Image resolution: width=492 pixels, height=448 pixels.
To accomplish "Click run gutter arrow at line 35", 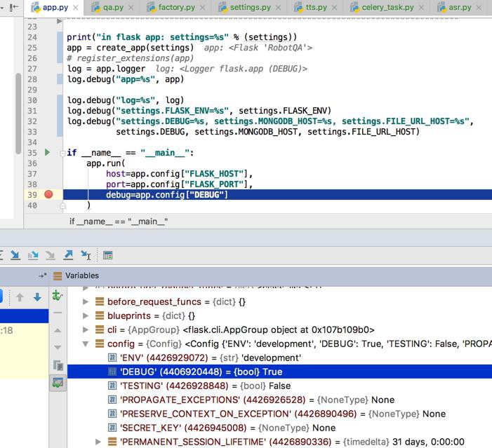I will 47,152.
